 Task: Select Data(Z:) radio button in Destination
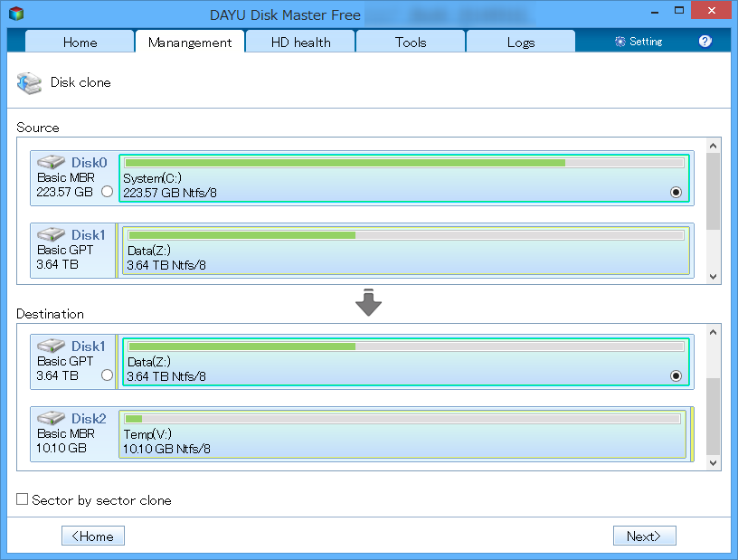tap(676, 375)
